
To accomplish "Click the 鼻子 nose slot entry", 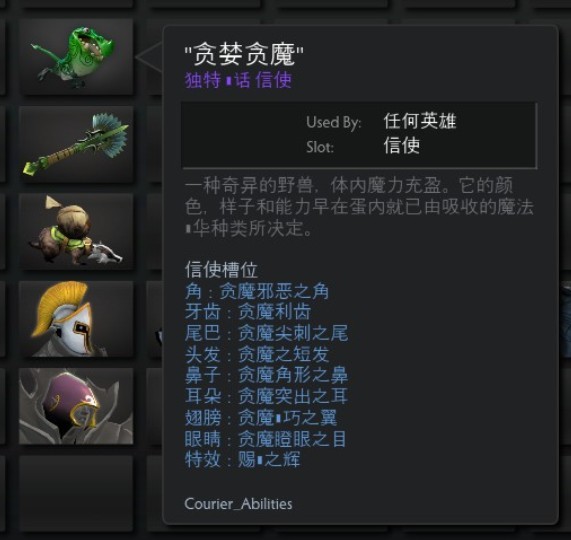I will tap(266, 375).
